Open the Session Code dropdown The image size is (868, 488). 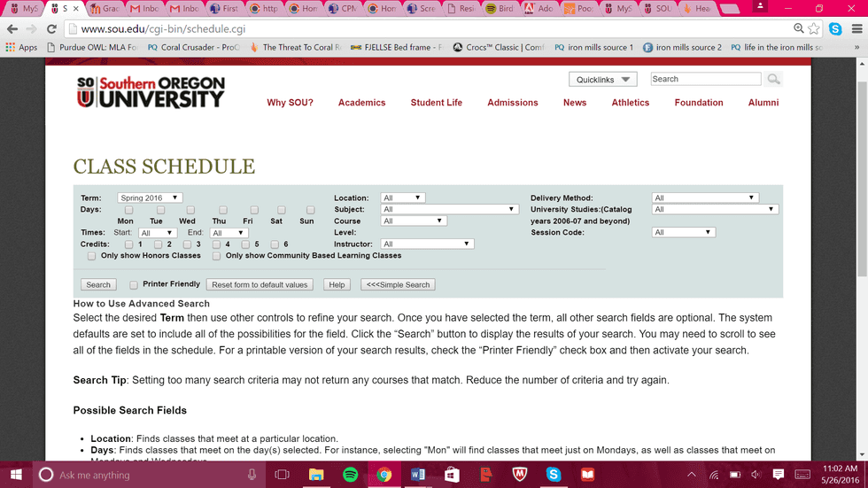point(684,232)
